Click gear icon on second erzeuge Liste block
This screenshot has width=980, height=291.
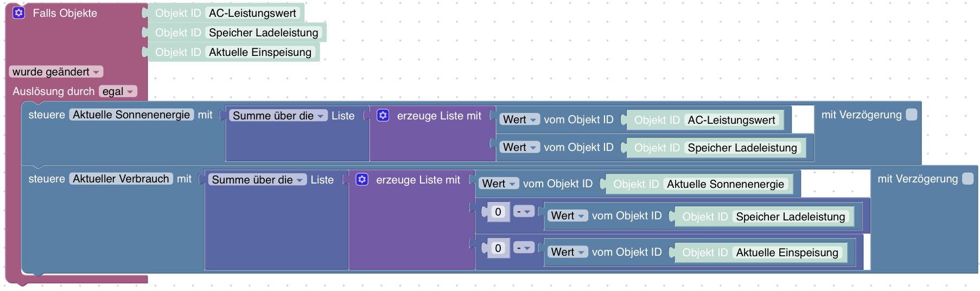362,179
